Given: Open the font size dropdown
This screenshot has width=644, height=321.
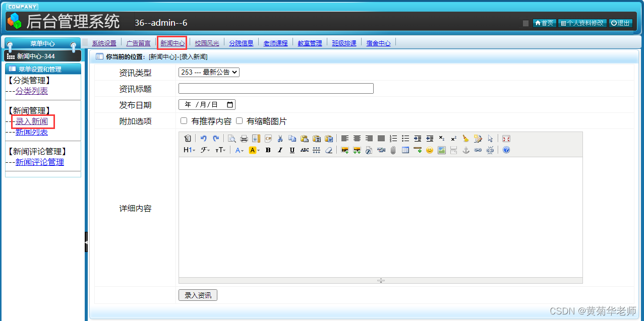Looking at the screenshot, I should [220, 150].
